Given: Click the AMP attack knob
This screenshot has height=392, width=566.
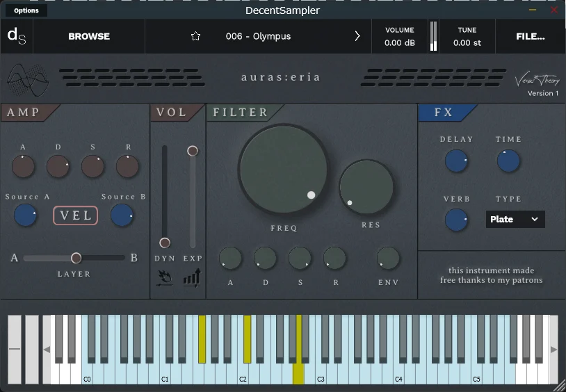Looking at the screenshot, I should point(23,166).
